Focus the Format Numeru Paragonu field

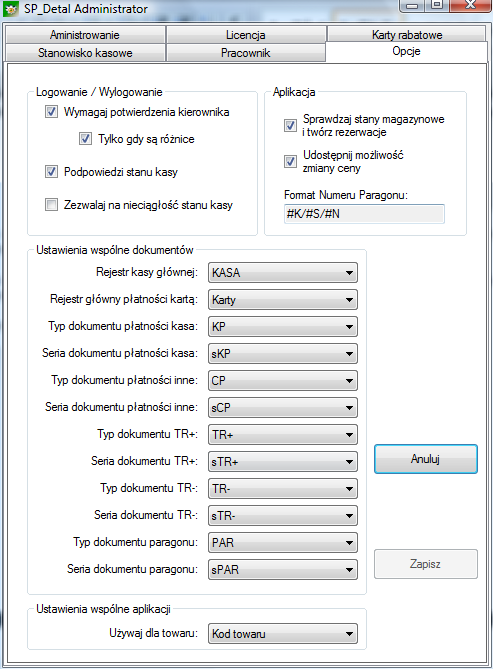pyautogui.click(x=364, y=214)
